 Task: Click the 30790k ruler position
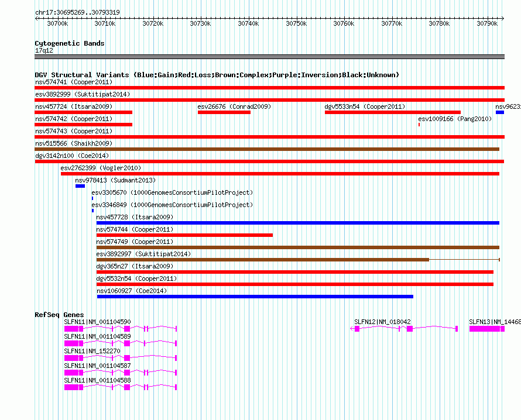(x=487, y=23)
